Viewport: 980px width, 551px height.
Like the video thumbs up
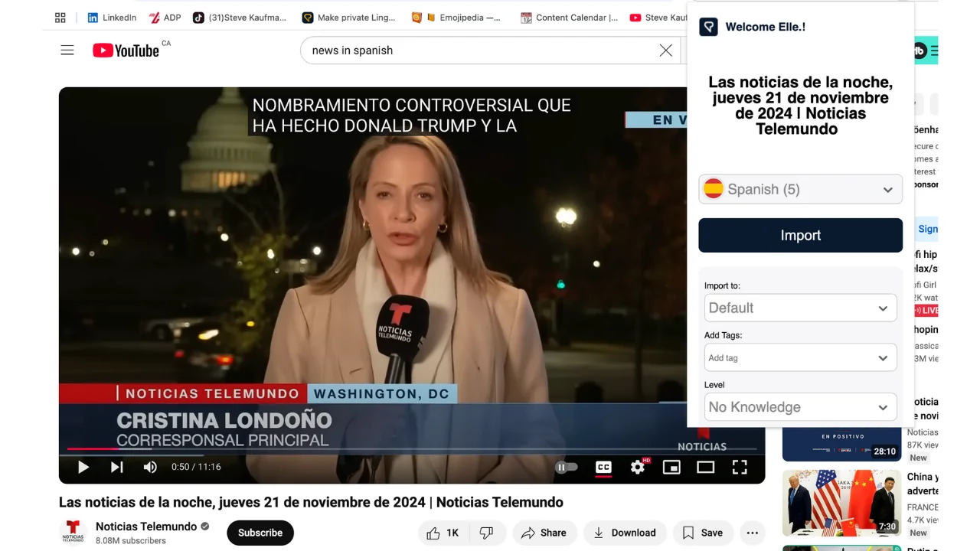(x=443, y=533)
